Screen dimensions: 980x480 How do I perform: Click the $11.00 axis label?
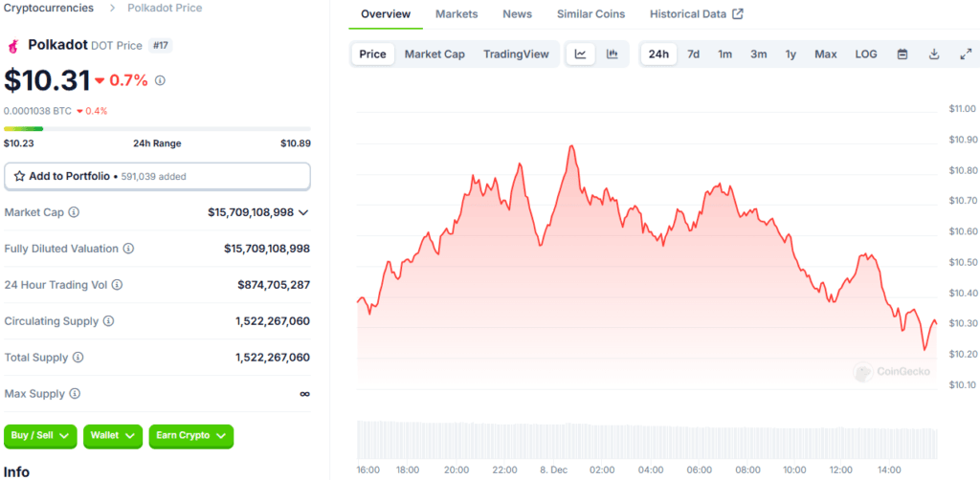pyautogui.click(x=962, y=109)
